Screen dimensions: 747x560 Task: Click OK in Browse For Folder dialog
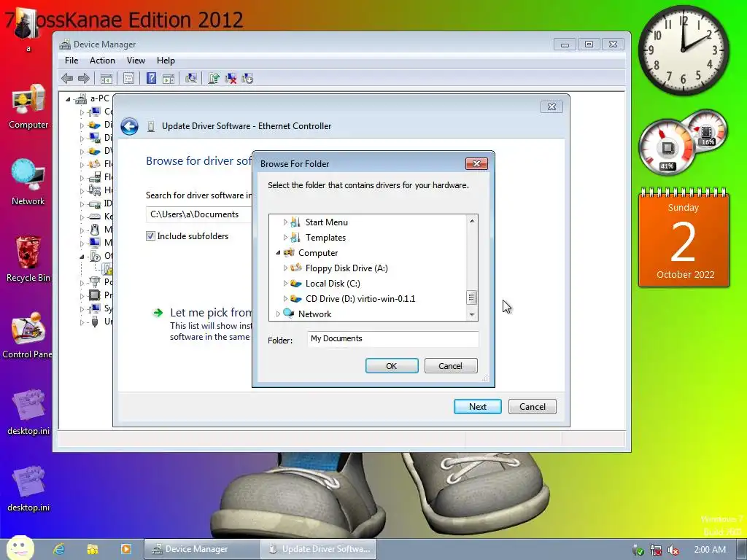point(392,366)
